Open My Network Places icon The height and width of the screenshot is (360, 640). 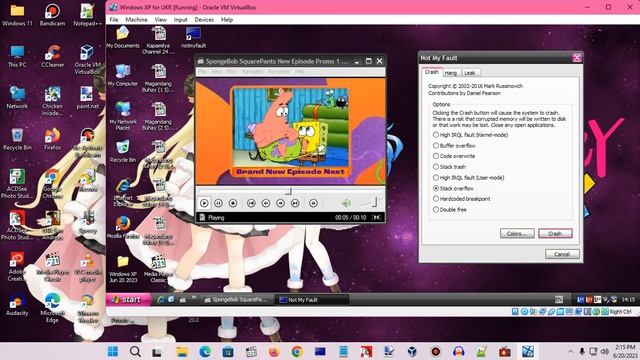pyautogui.click(x=123, y=116)
